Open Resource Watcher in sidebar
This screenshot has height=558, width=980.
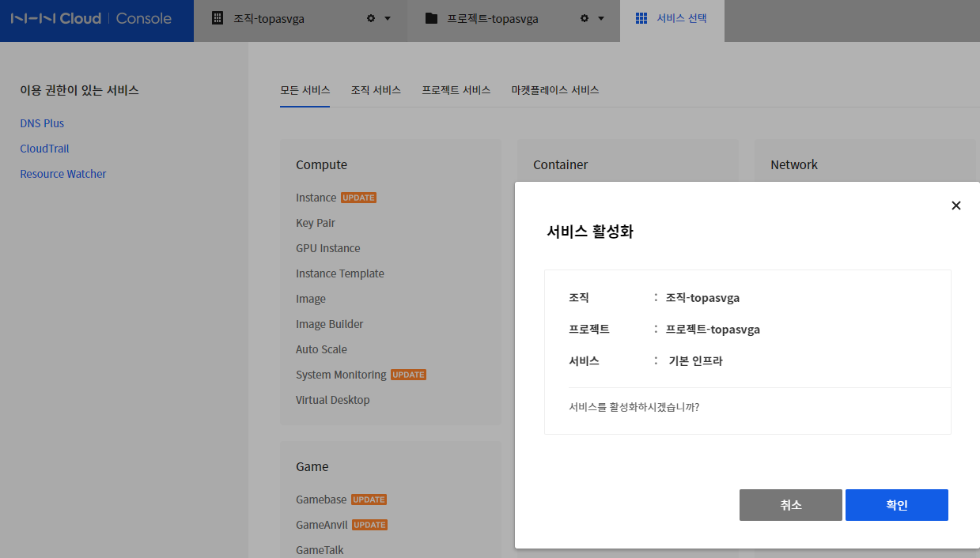pos(63,174)
